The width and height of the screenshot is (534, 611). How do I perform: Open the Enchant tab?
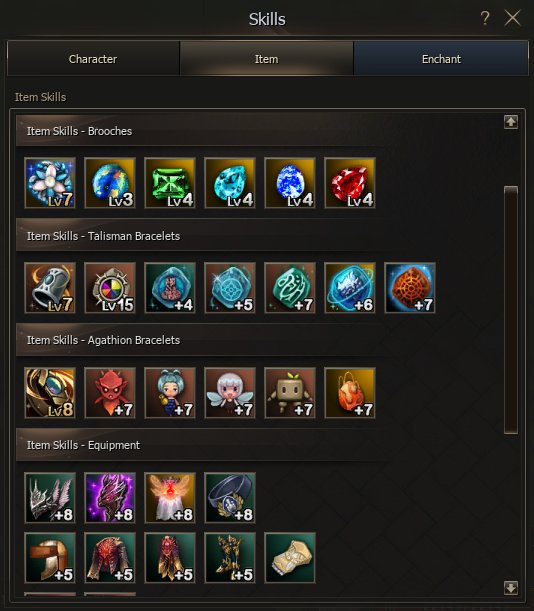coord(441,58)
